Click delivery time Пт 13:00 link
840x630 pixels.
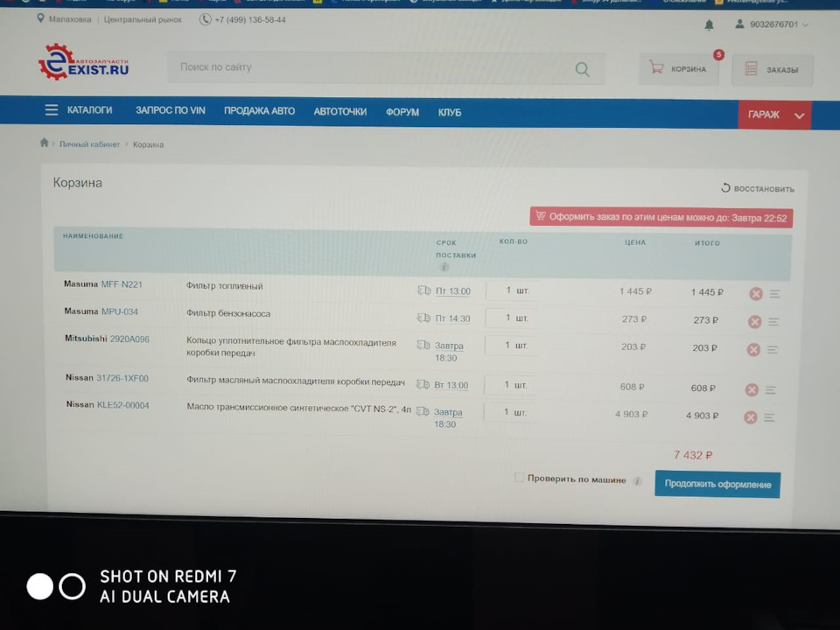(452, 290)
